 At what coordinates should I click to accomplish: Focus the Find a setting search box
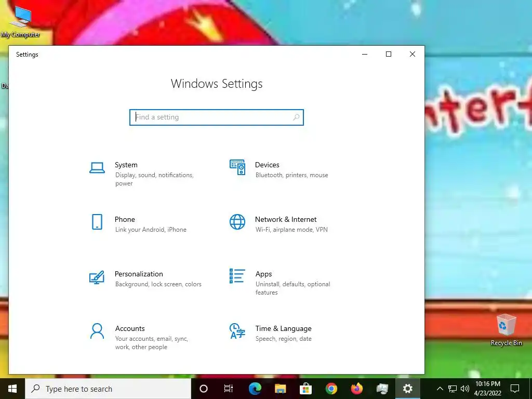217,117
